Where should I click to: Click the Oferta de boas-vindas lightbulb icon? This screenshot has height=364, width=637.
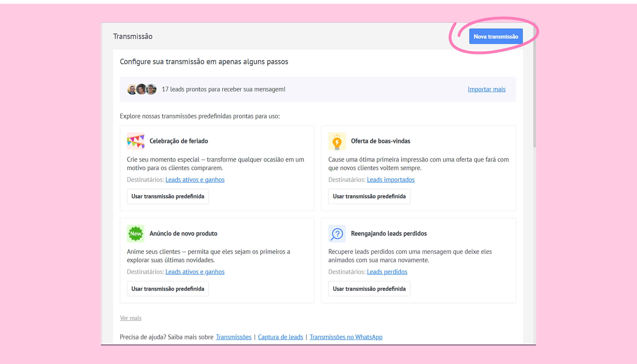tap(337, 141)
